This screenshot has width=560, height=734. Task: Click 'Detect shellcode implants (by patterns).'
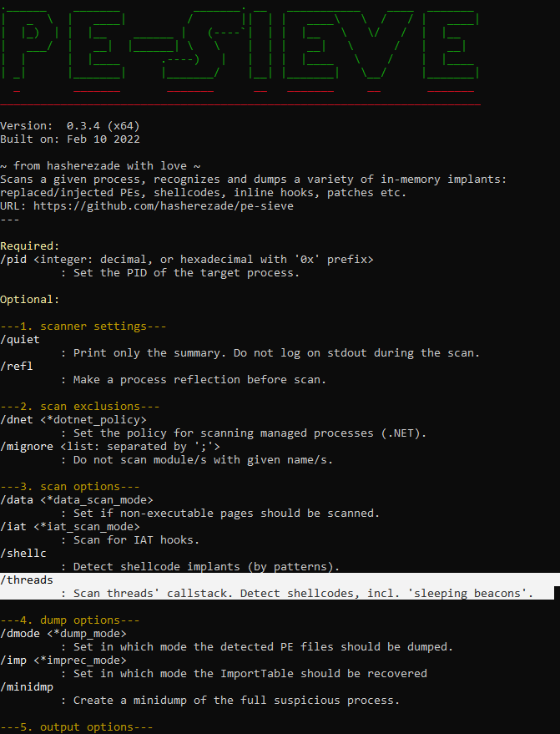pyautogui.click(x=206, y=566)
